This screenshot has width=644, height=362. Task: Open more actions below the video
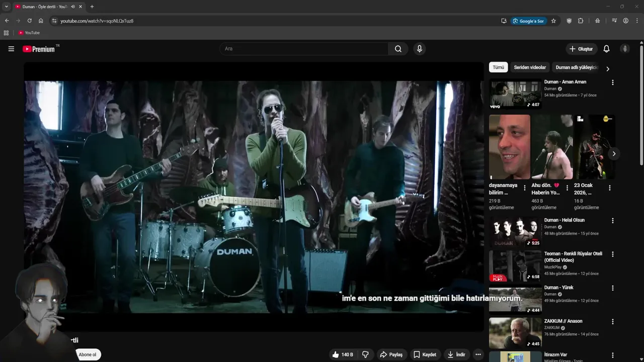pyautogui.click(x=478, y=354)
